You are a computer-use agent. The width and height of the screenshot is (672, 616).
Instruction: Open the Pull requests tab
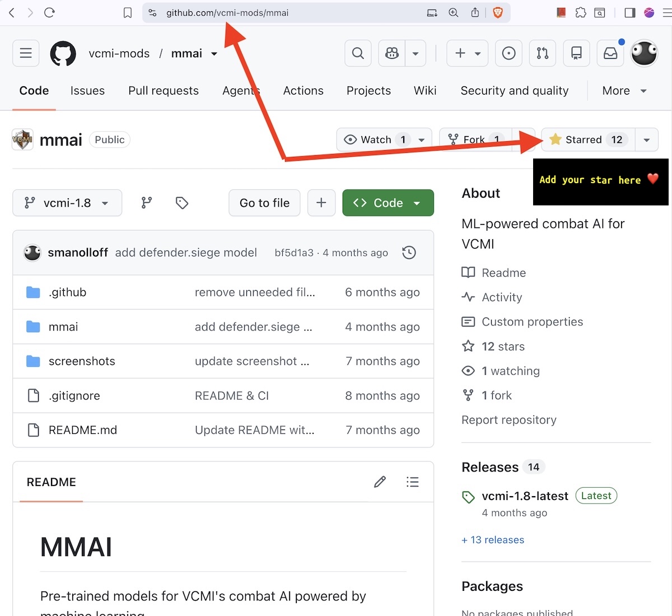pyautogui.click(x=164, y=91)
